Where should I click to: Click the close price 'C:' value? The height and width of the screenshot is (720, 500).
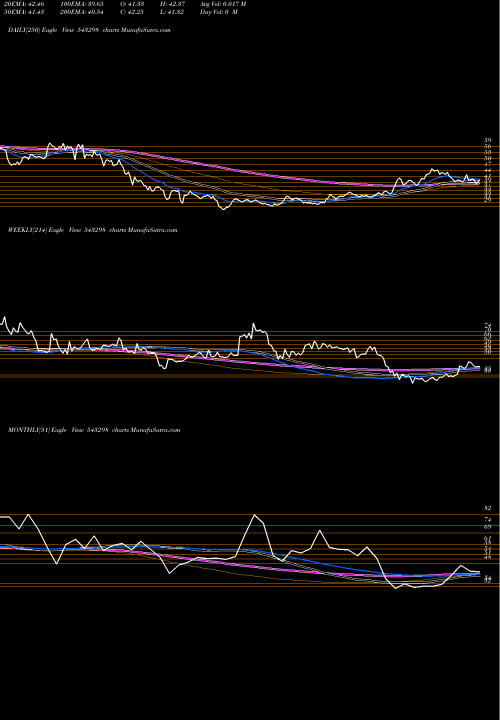132,12
